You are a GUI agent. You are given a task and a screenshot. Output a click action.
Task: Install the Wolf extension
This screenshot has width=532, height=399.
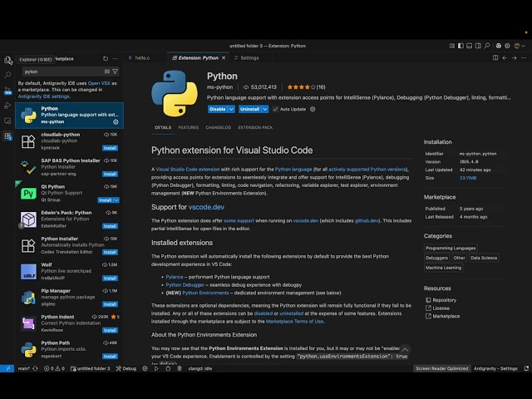point(110,278)
